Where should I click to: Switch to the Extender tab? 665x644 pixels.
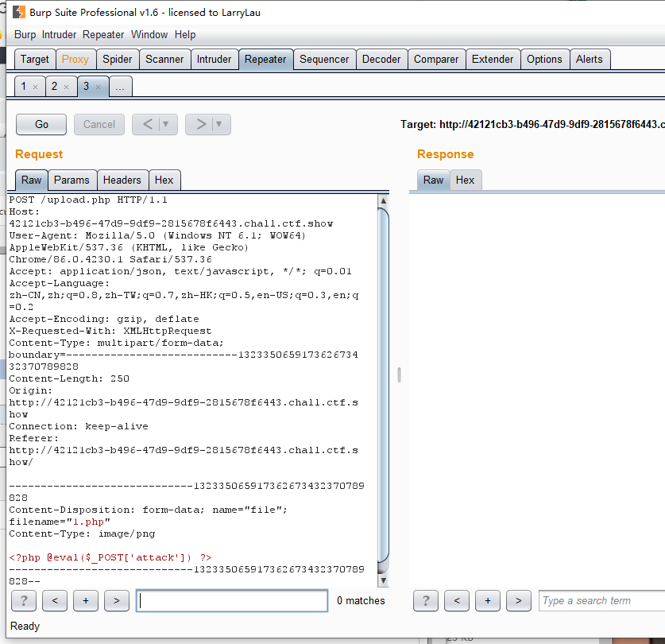point(493,60)
